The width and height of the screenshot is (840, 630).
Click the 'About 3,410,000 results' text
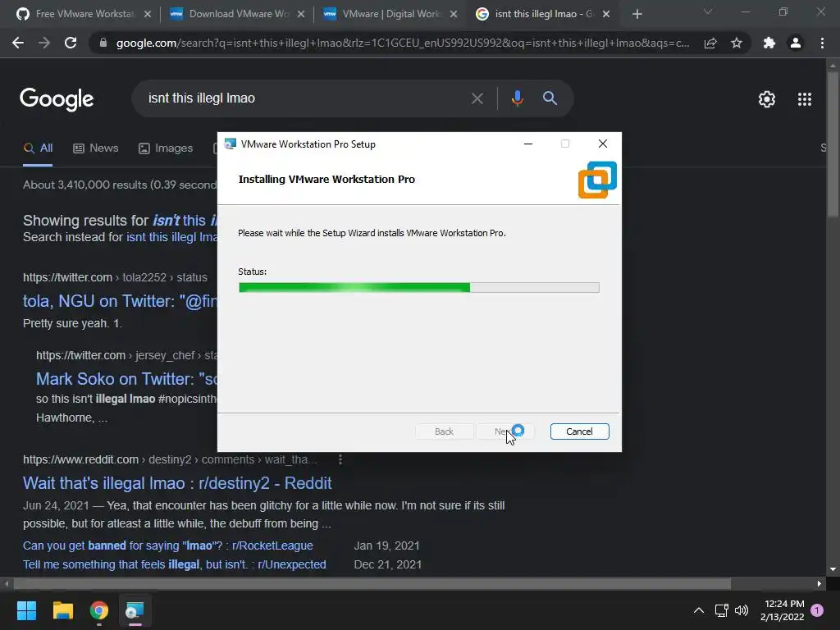point(120,185)
